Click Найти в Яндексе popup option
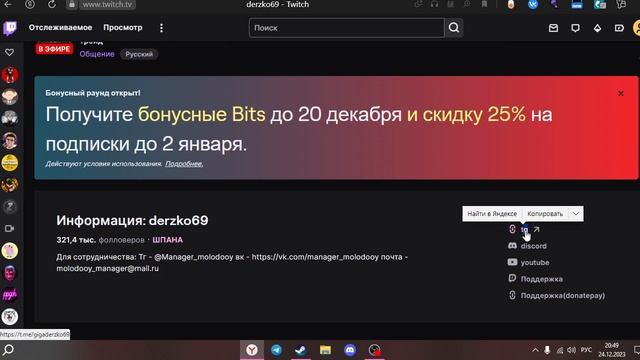640x360 pixels. pos(492,214)
